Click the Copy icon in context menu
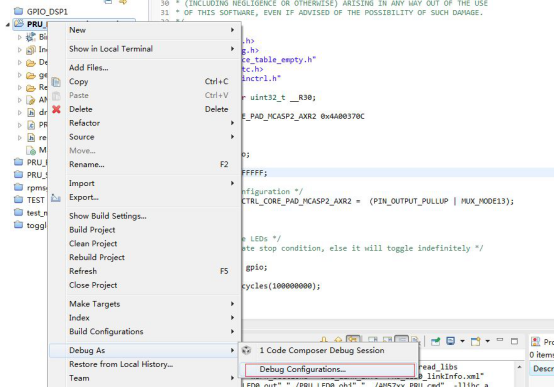Viewport: 554px width, 387px height. [56, 82]
